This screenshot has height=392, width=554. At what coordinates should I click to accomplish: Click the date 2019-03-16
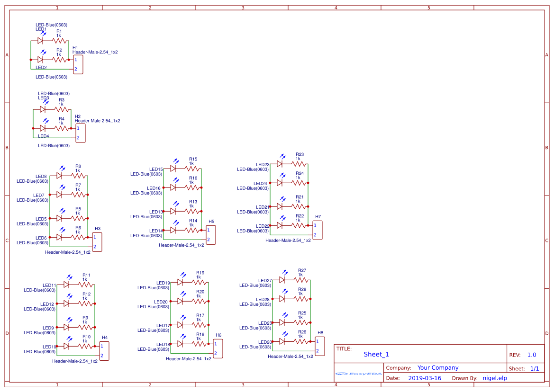click(x=426, y=378)
